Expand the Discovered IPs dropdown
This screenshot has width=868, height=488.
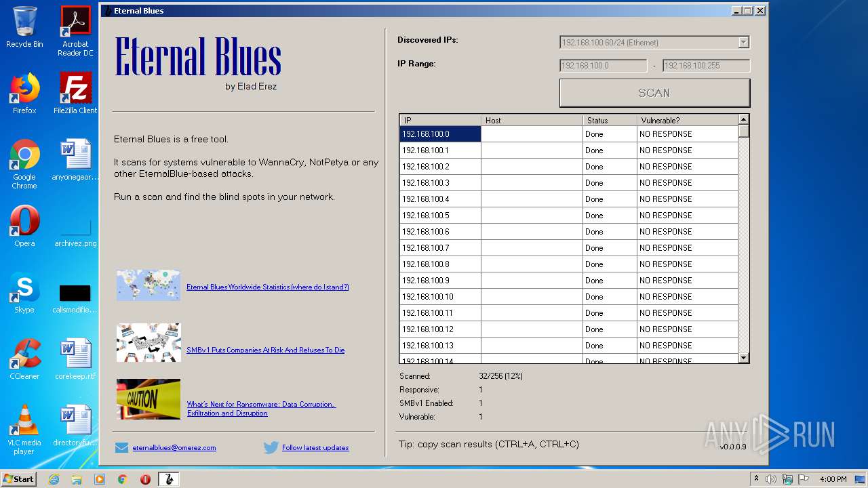point(743,43)
